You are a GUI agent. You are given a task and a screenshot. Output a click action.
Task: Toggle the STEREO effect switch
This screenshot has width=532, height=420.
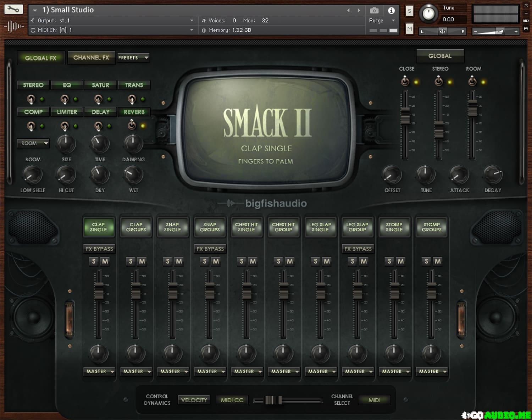[x=31, y=99]
